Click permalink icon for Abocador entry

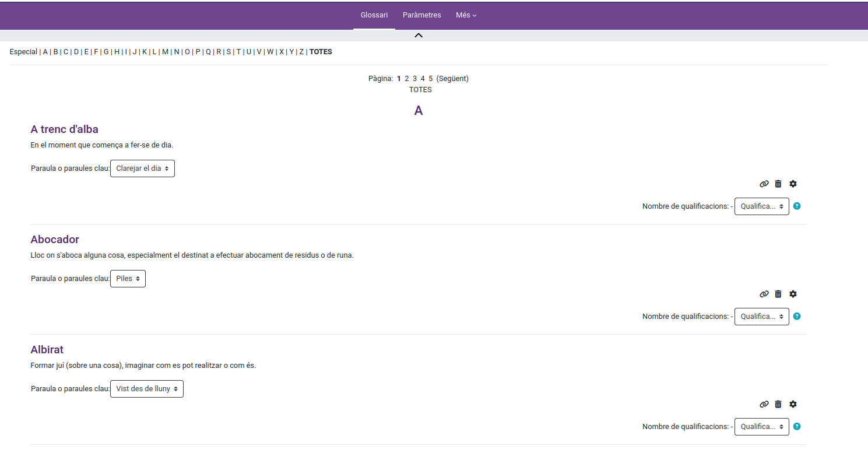click(764, 294)
